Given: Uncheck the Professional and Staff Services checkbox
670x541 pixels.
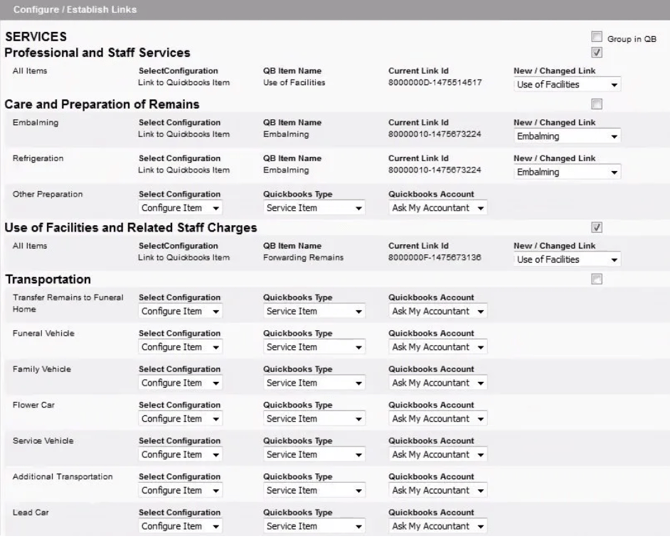Looking at the screenshot, I should 597,52.
